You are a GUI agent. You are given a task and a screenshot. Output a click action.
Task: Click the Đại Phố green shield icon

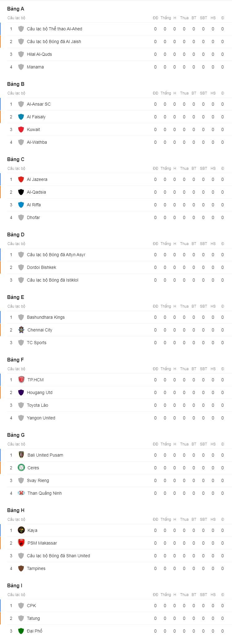tap(21, 631)
